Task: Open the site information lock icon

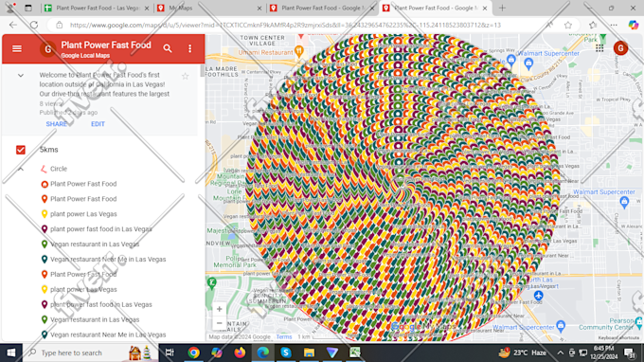Action: tap(60, 25)
